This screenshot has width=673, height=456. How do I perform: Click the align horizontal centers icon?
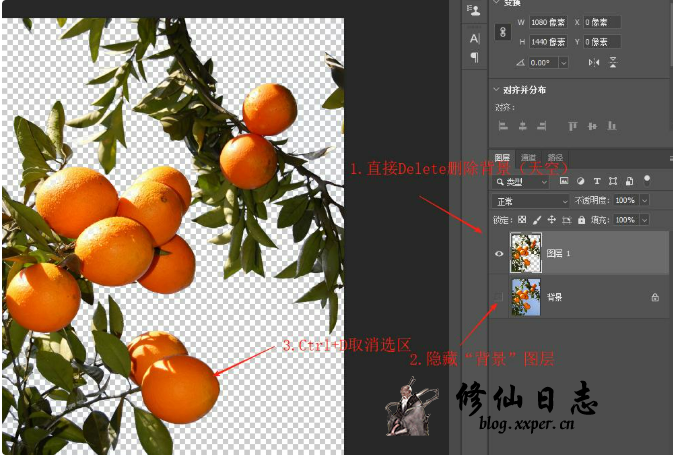522,126
